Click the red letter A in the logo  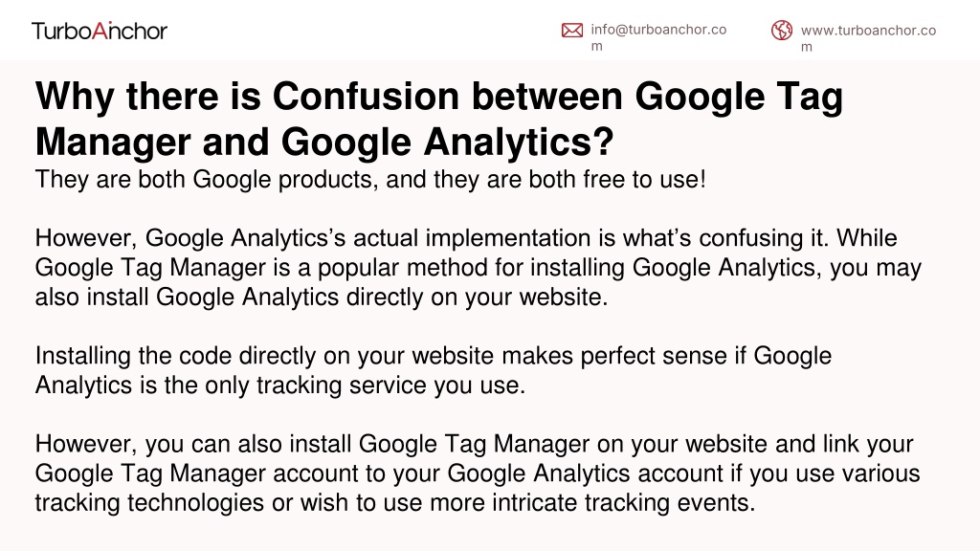pos(100,30)
